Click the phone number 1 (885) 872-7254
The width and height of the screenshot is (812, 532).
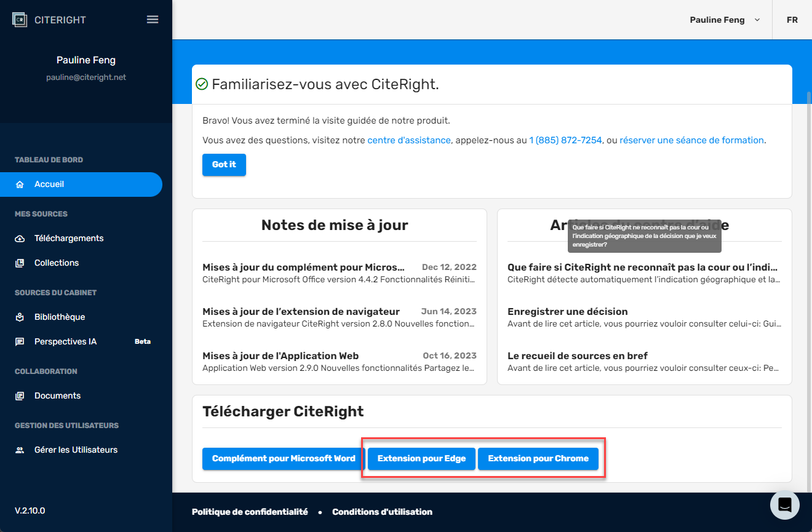[x=565, y=140]
